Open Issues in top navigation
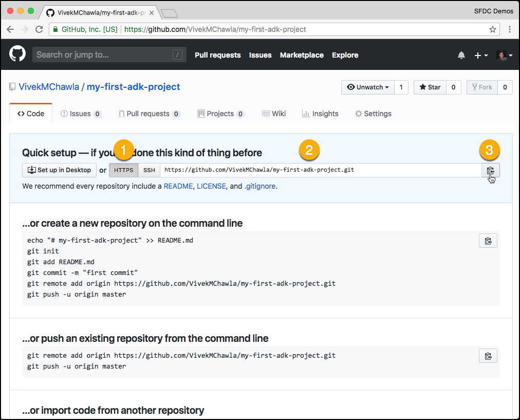Screen dimensions: 520x420 click(261, 55)
